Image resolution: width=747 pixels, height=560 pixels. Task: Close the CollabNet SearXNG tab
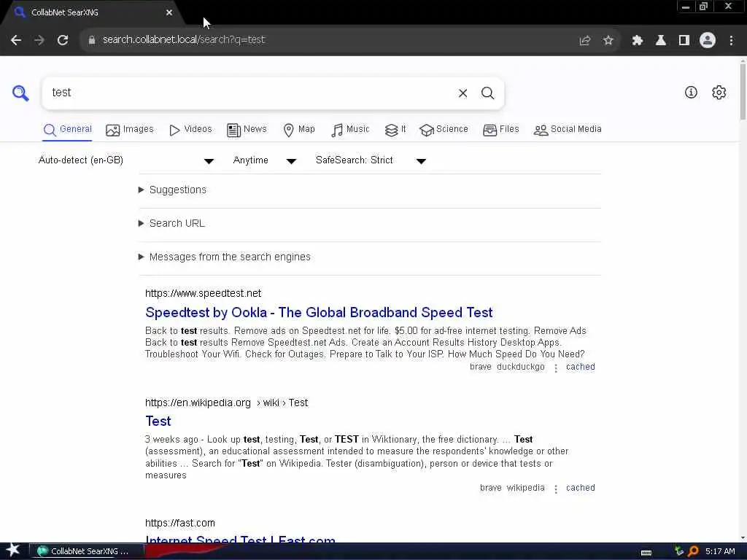click(169, 12)
